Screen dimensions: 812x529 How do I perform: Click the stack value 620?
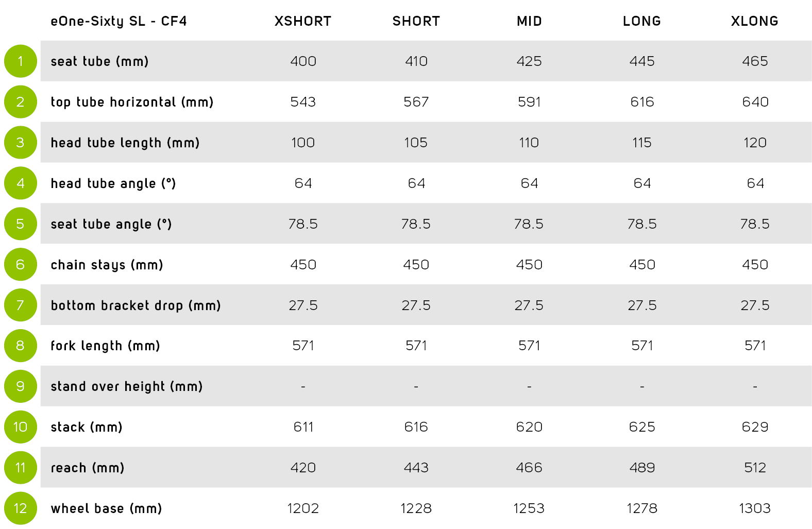click(529, 427)
